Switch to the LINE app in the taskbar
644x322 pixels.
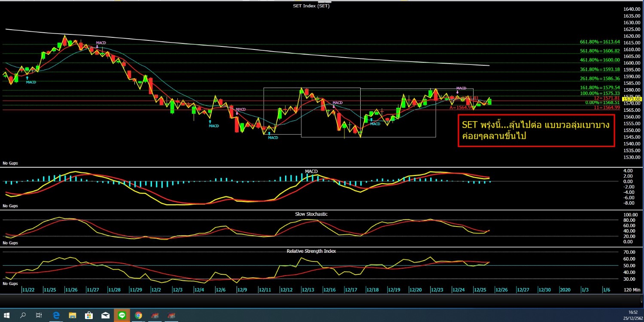(122, 315)
